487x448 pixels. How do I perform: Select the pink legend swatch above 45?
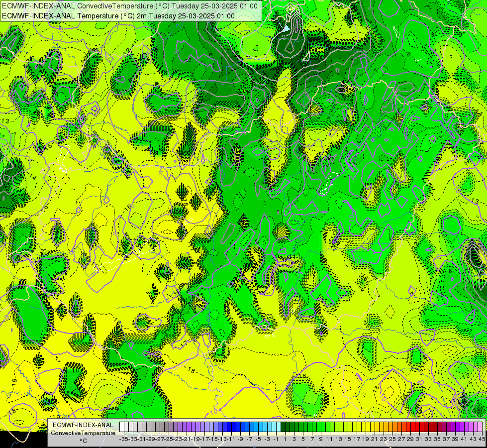(x=480, y=427)
